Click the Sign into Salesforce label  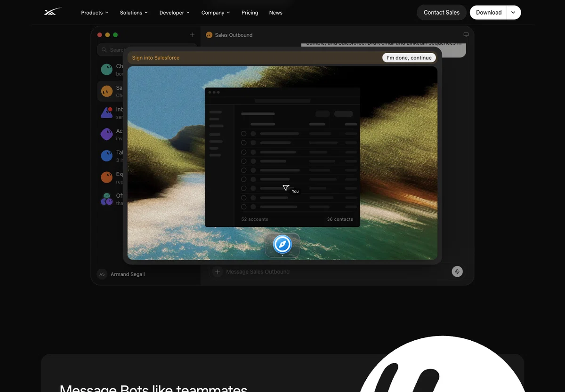tap(156, 58)
